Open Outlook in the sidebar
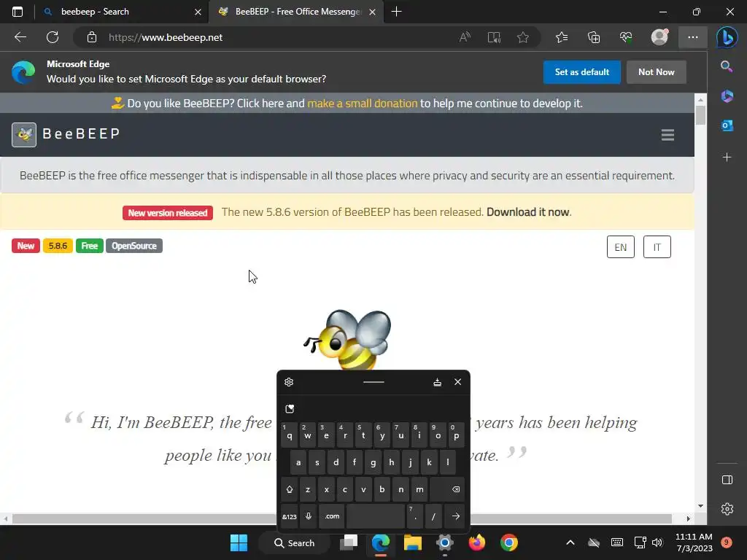 click(727, 125)
